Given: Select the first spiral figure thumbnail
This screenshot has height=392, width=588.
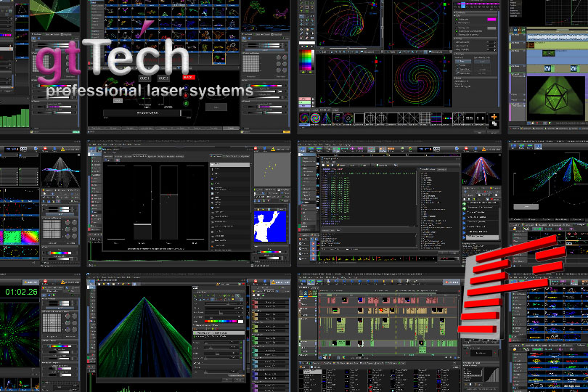Looking at the screenshot, I should 304,118.
